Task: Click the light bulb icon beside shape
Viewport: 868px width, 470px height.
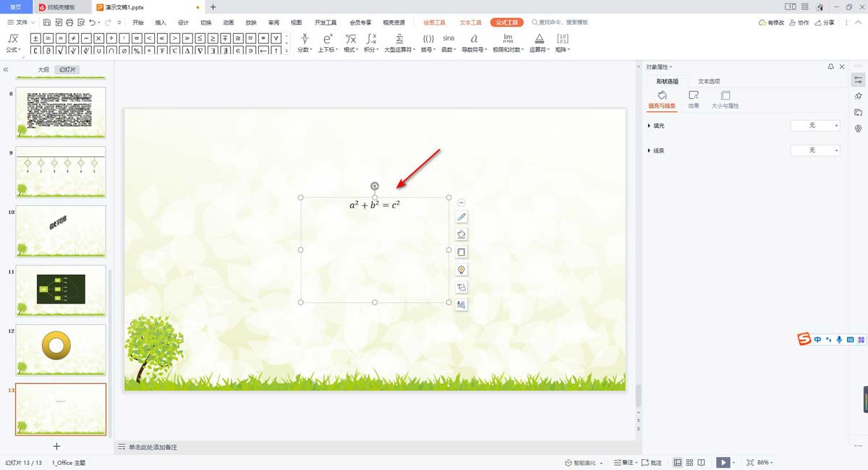Action: (x=461, y=270)
